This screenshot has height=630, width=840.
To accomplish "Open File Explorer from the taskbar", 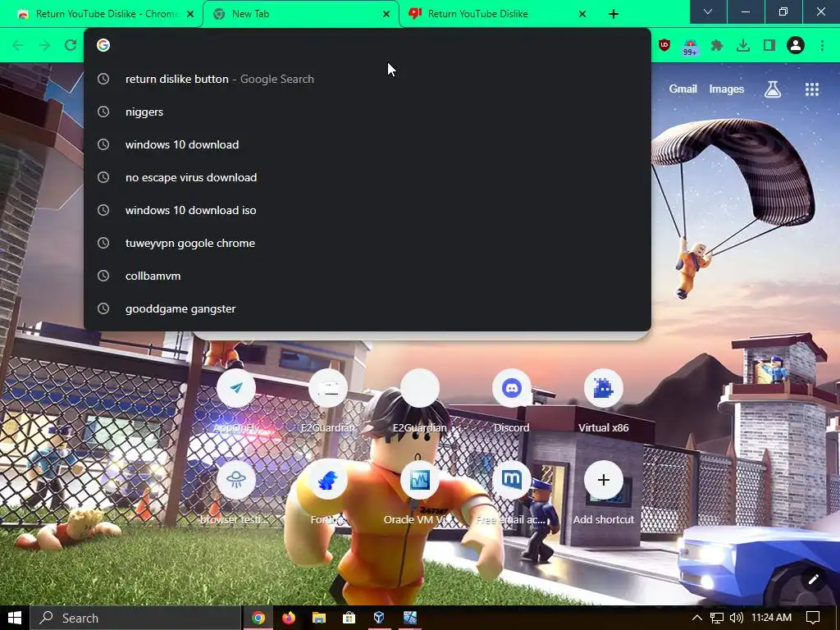I will (319, 619).
